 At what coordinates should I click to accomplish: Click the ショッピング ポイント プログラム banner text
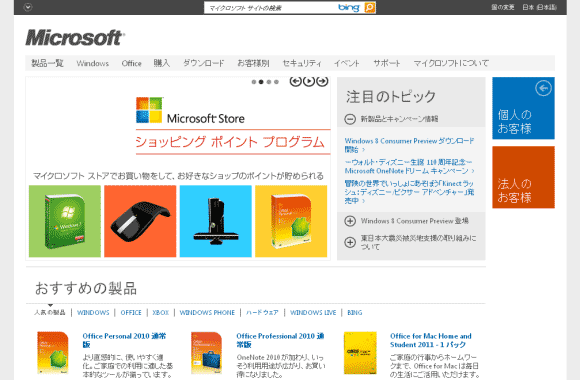tap(230, 142)
